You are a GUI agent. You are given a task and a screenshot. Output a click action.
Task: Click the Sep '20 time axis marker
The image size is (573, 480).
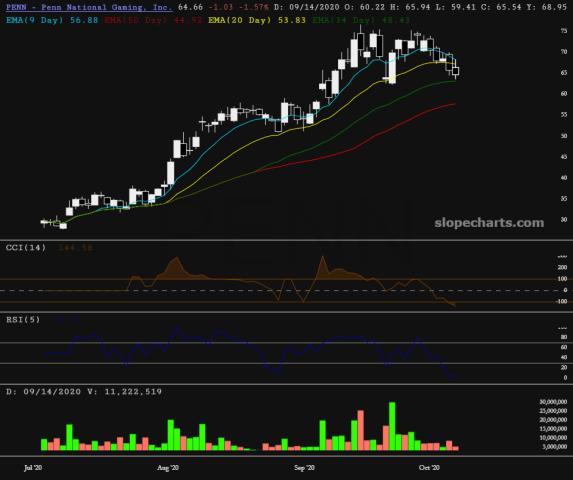click(x=304, y=468)
